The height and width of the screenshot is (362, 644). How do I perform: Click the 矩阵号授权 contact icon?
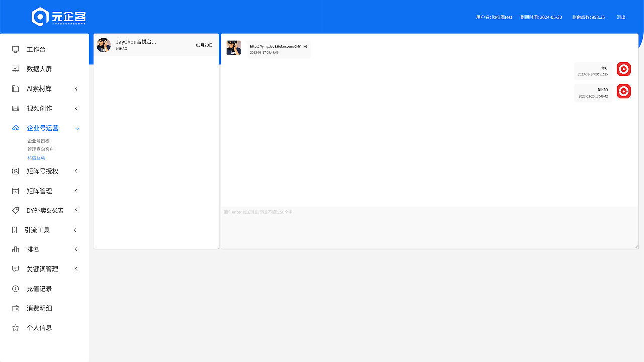click(16, 171)
